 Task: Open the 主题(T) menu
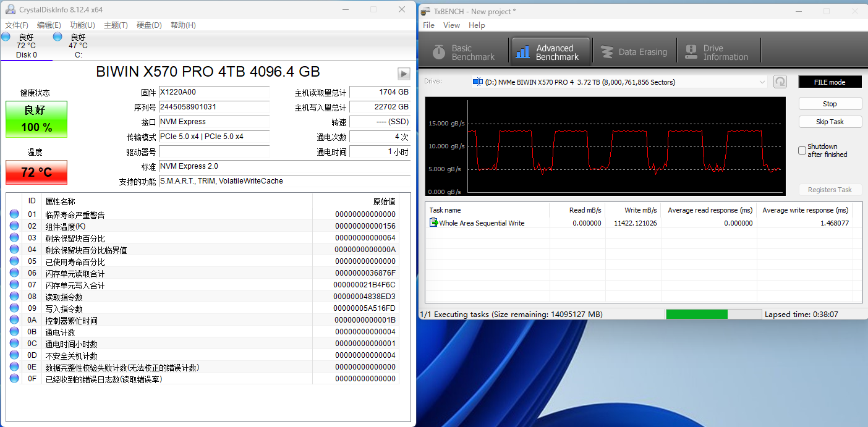click(116, 25)
